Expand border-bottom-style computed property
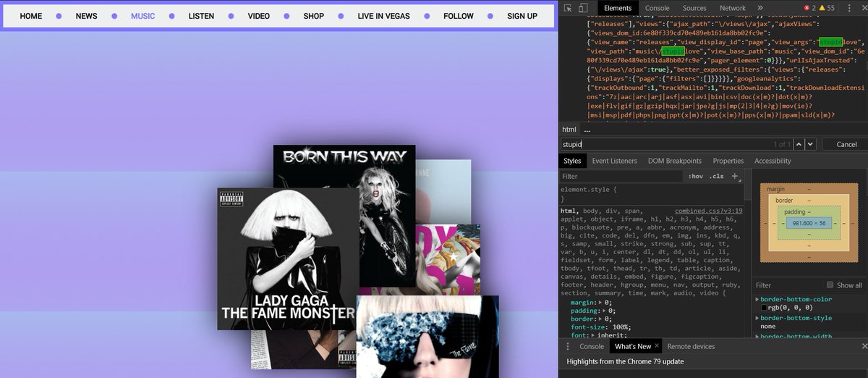The height and width of the screenshot is (378, 868). [757, 318]
